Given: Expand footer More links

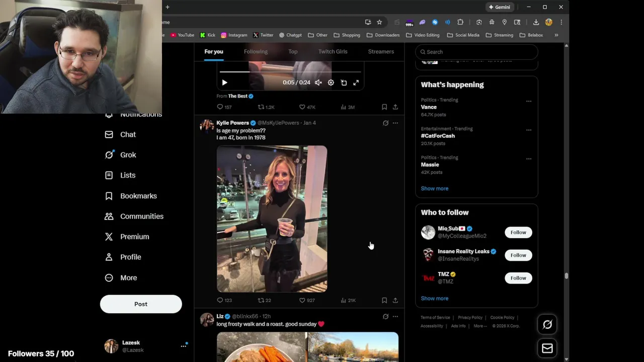Looking at the screenshot, I should (480, 326).
